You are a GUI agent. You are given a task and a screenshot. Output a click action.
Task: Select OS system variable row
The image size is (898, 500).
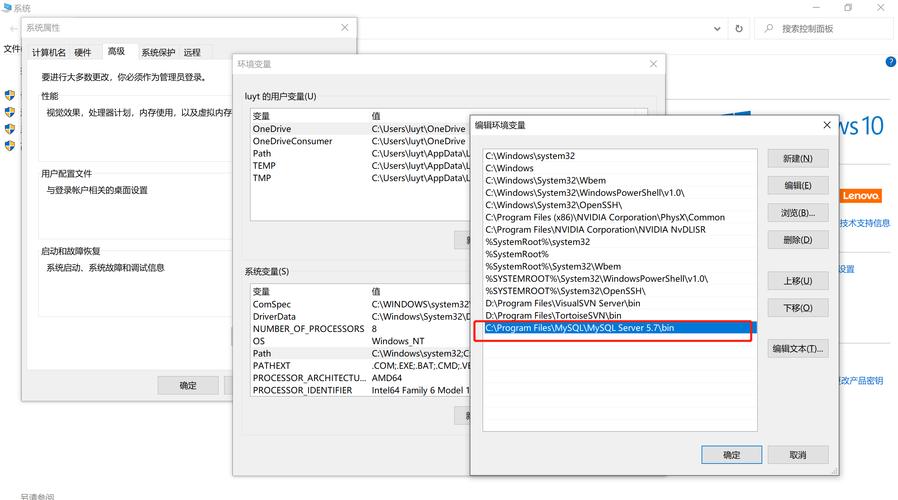360,341
